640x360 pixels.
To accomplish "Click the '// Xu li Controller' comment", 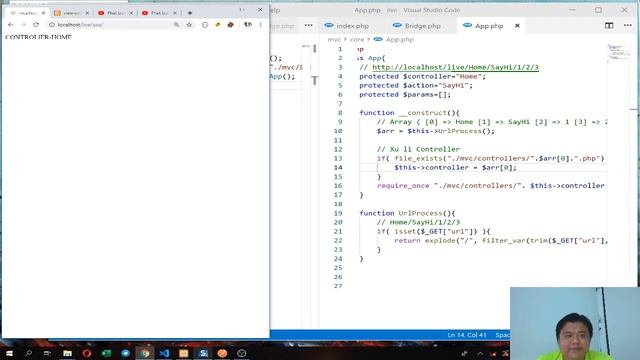I will pyautogui.click(x=418, y=149).
